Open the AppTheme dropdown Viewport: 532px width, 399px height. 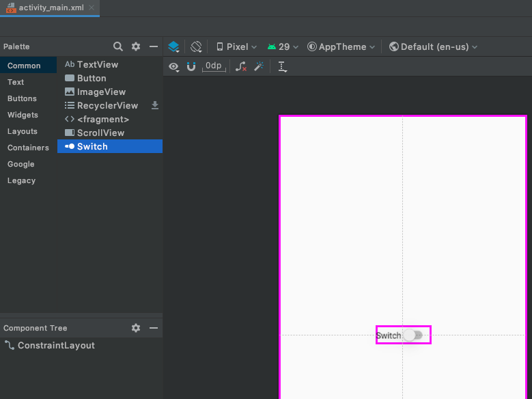coord(341,47)
